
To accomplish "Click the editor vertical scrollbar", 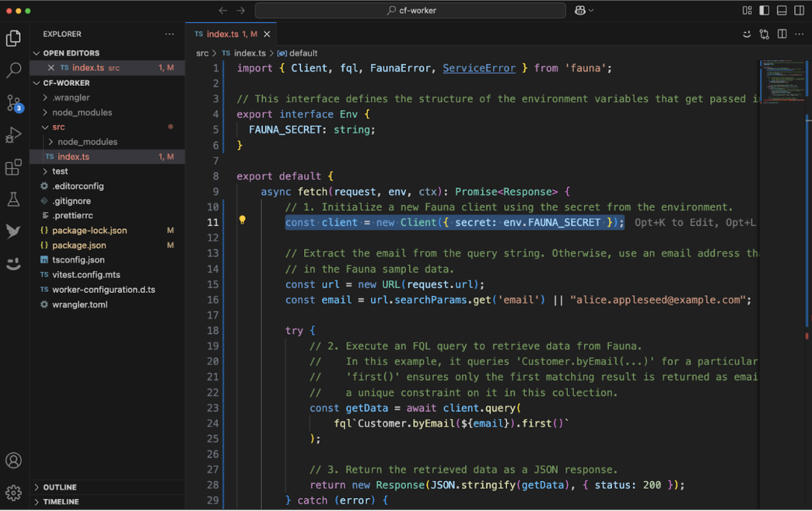I will pos(808,221).
